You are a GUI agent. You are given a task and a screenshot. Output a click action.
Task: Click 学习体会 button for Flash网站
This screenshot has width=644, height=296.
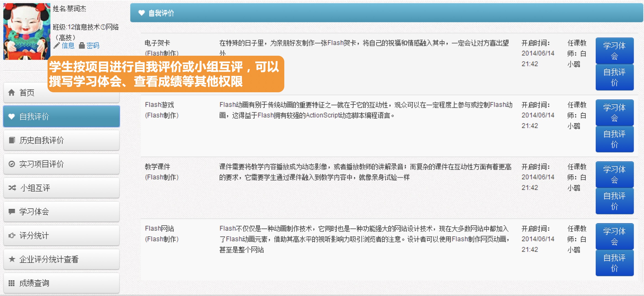tap(615, 237)
